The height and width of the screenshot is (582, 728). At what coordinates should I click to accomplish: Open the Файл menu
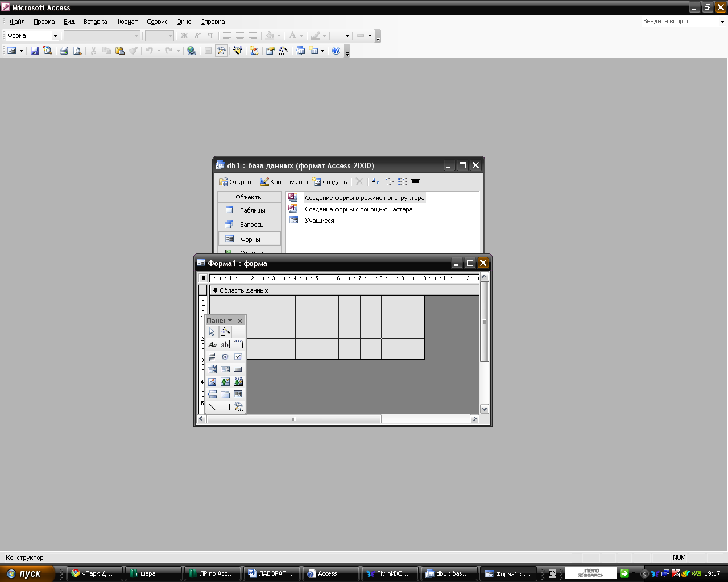(x=17, y=22)
